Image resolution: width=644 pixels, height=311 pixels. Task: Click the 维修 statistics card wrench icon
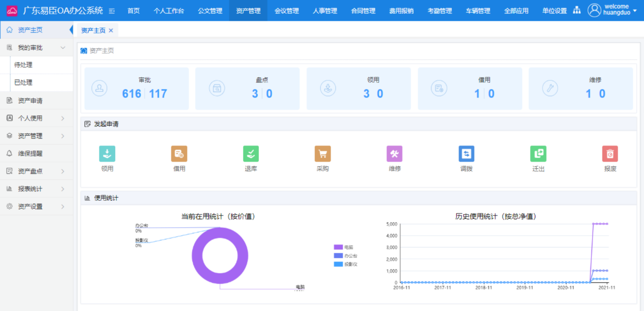pyautogui.click(x=550, y=88)
